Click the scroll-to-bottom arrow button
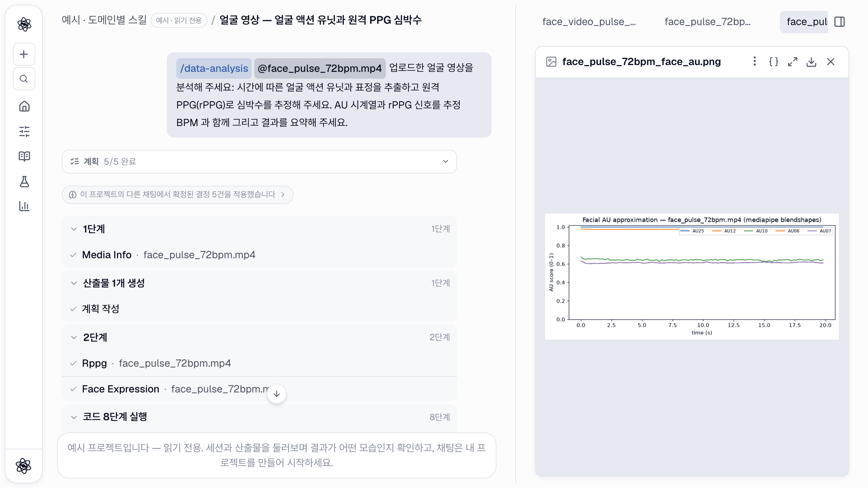The image size is (868, 488). click(x=277, y=394)
